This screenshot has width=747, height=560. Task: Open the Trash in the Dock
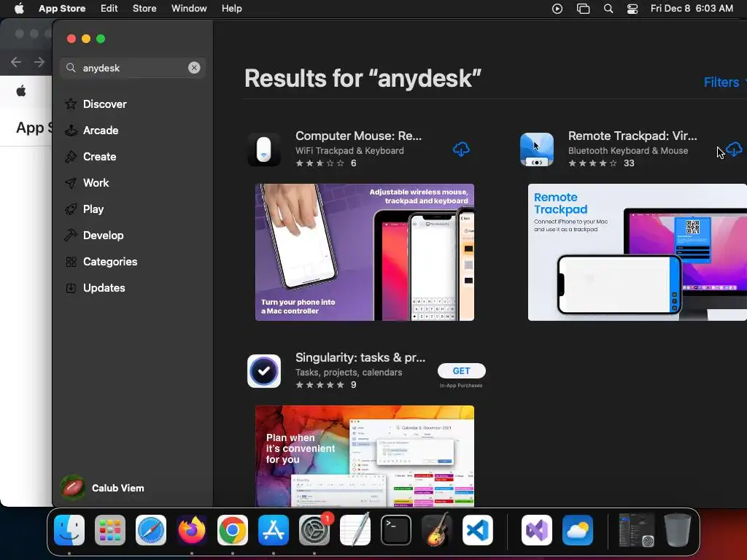[x=678, y=529]
